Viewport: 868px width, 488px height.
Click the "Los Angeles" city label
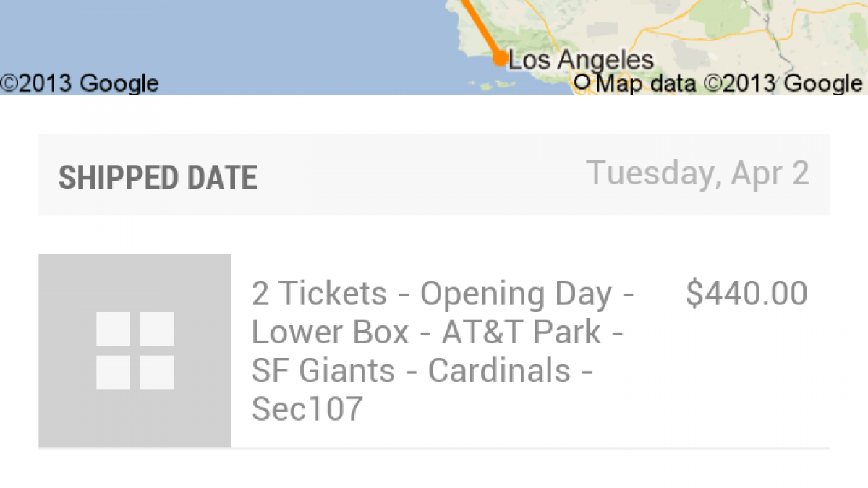pos(581,60)
